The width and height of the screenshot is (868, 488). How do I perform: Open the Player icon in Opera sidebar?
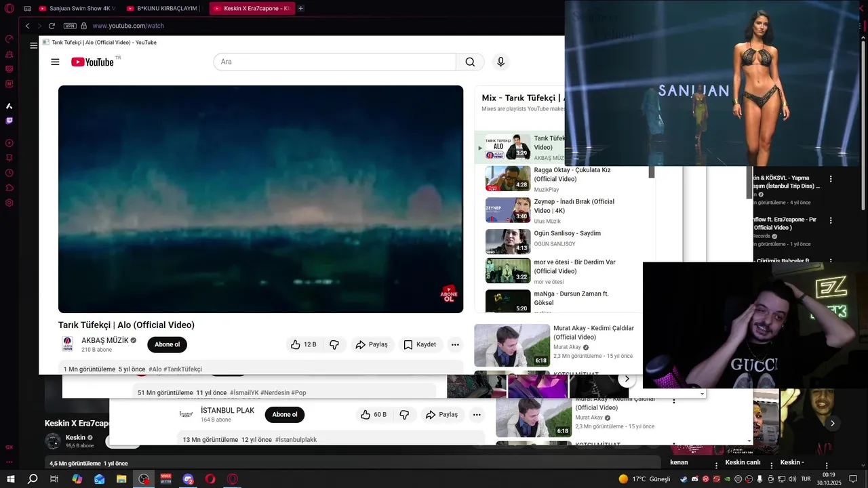pos(9,143)
